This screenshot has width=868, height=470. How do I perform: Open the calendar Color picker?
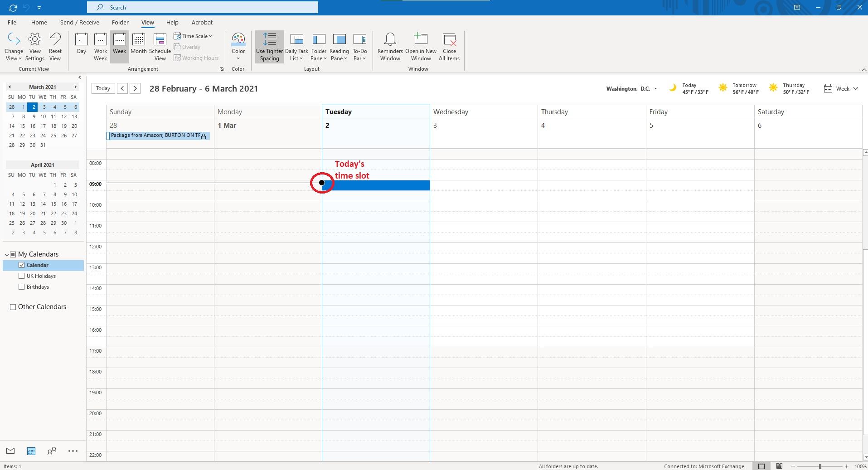click(x=238, y=47)
